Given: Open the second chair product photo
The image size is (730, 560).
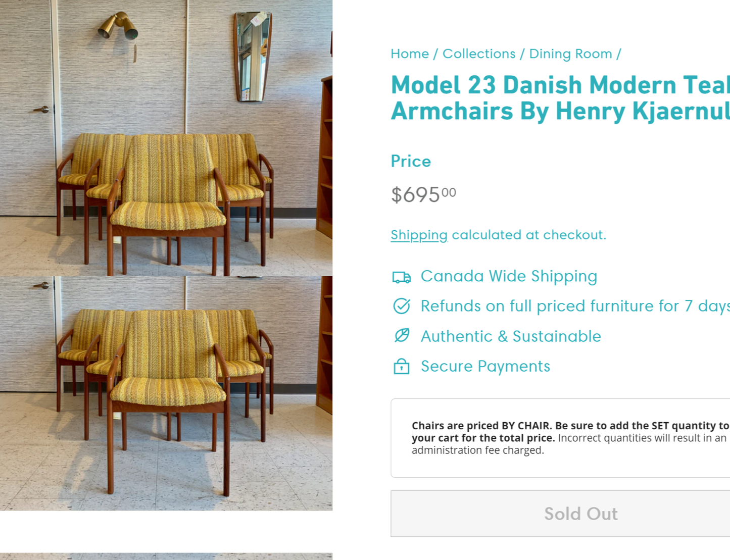Looking at the screenshot, I should (x=166, y=393).
